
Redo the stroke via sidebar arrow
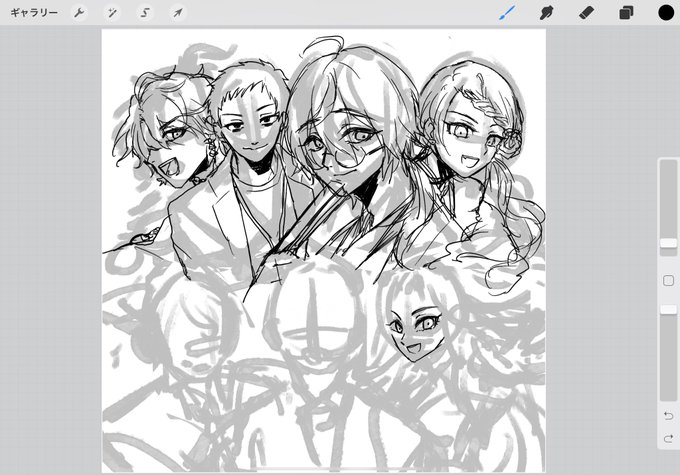668,439
